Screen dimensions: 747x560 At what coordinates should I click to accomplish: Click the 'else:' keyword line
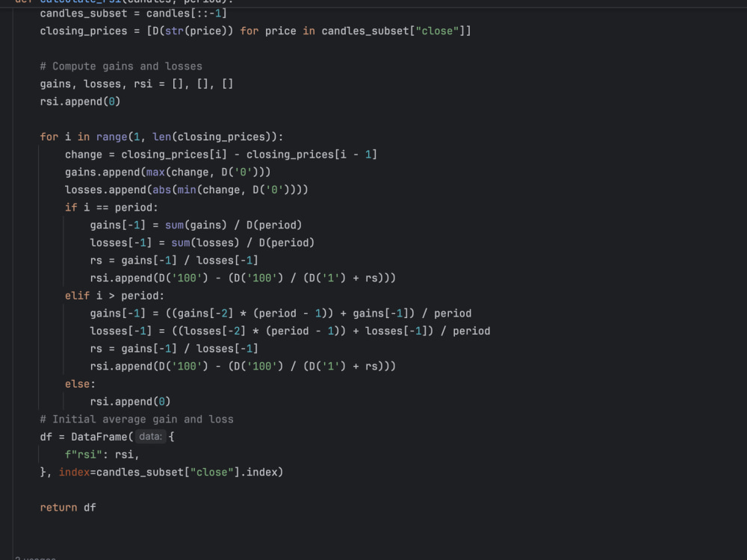coord(80,384)
